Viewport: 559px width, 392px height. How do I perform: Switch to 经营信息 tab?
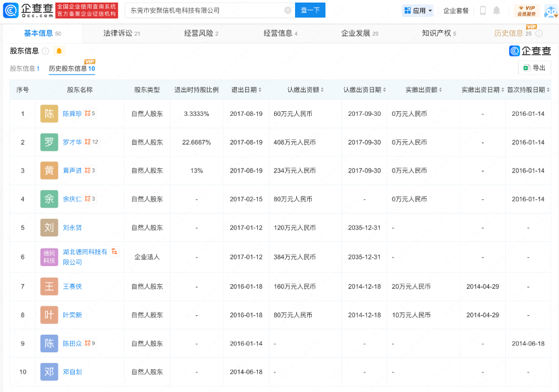click(280, 33)
